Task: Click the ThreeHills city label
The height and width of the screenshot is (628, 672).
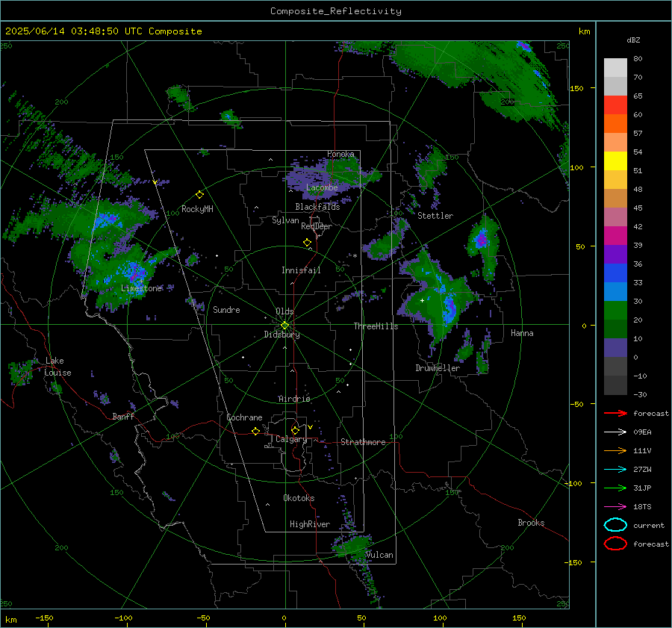Action: pos(376,326)
